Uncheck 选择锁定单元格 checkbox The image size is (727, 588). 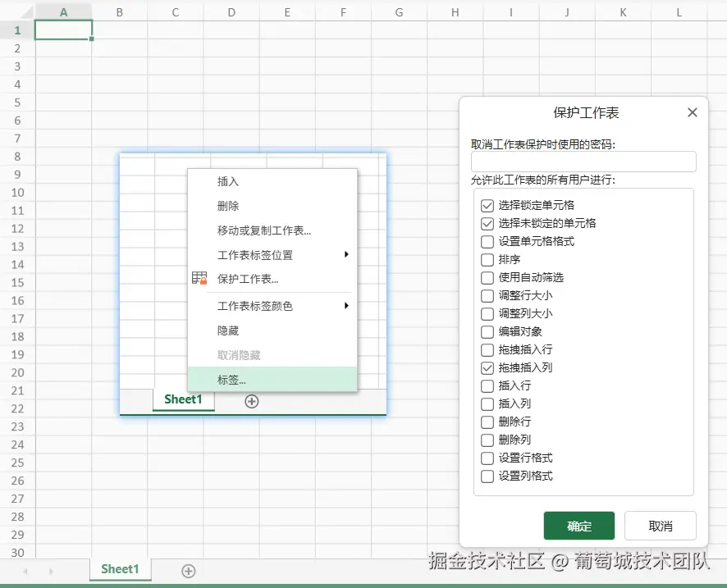(487, 205)
